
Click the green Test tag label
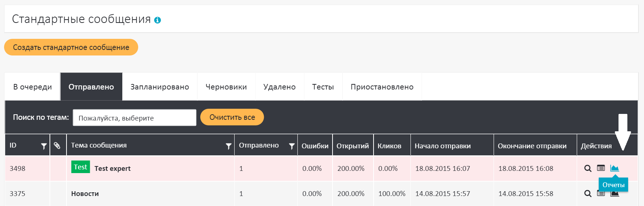pos(81,167)
